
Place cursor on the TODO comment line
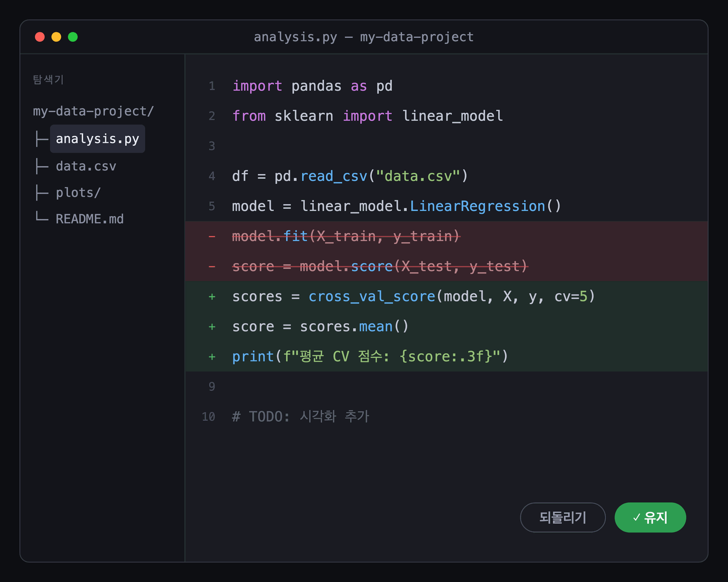pyautogui.click(x=301, y=416)
